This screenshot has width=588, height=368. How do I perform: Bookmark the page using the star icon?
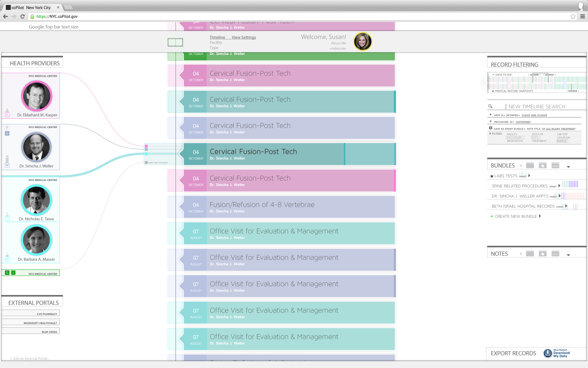click(573, 17)
